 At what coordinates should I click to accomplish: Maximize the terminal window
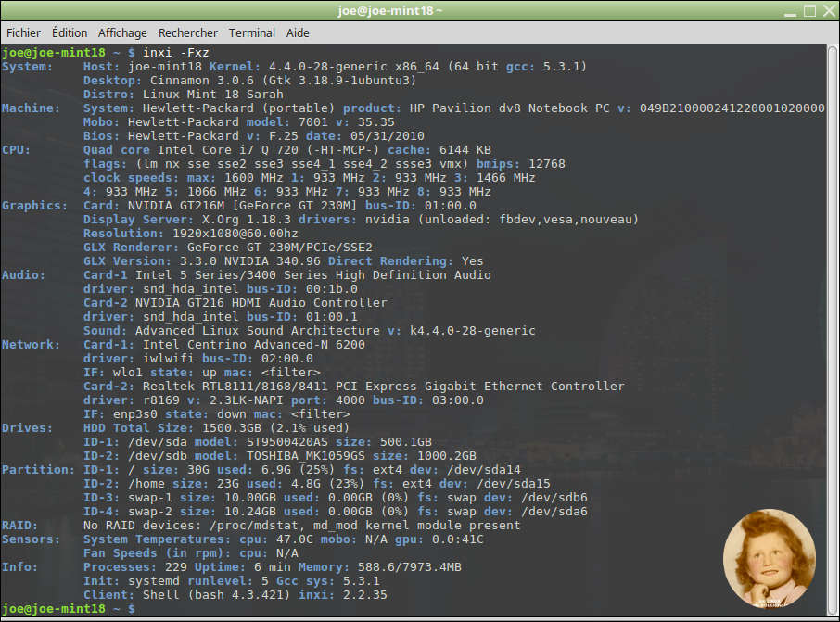810,11
